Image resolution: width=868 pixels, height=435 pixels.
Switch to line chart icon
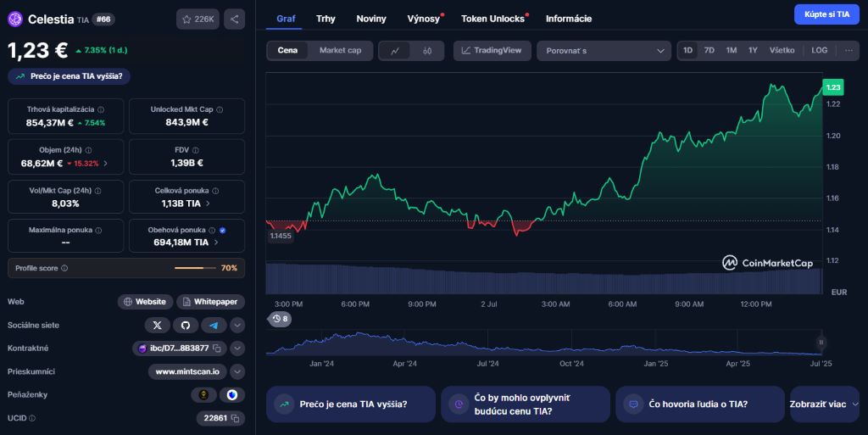coord(395,51)
